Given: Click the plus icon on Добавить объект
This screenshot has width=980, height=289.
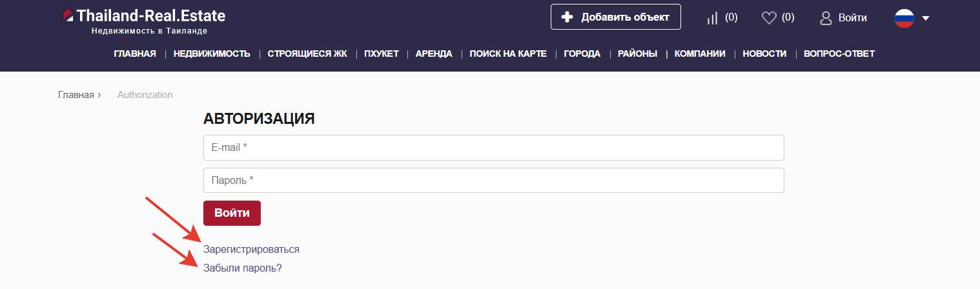Looking at the screenshot, I should 567,17.
